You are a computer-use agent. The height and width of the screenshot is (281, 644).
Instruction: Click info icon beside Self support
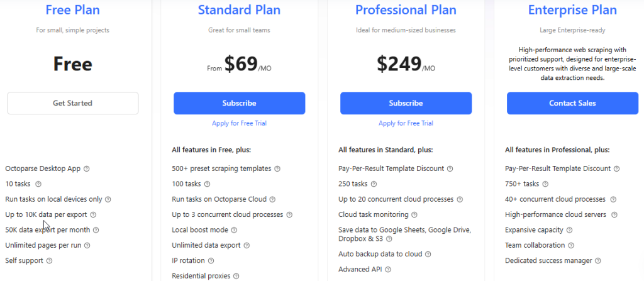tap(49, 260)
